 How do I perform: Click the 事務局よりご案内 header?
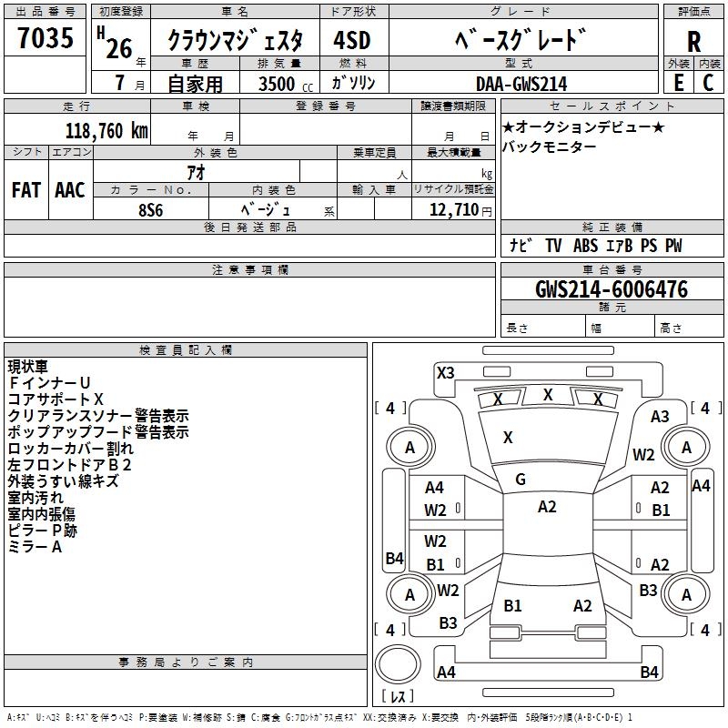click(x=186, y=662)
